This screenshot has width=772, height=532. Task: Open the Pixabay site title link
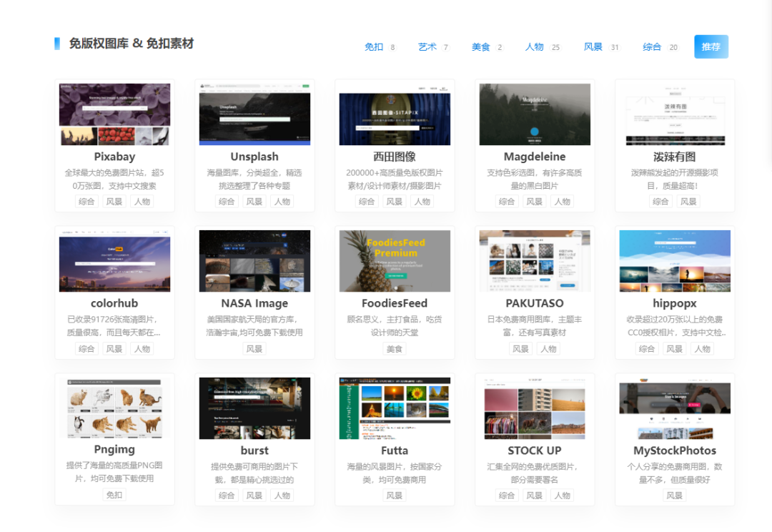point(114,156)
